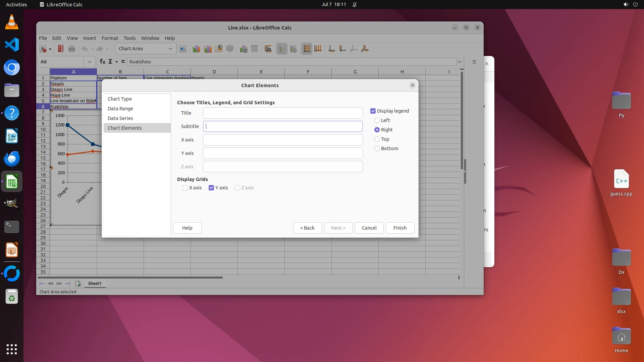This screenshot has width=644, height=362.
Task: Uncheck the Display legend checkbox
Action: (373, 111)
